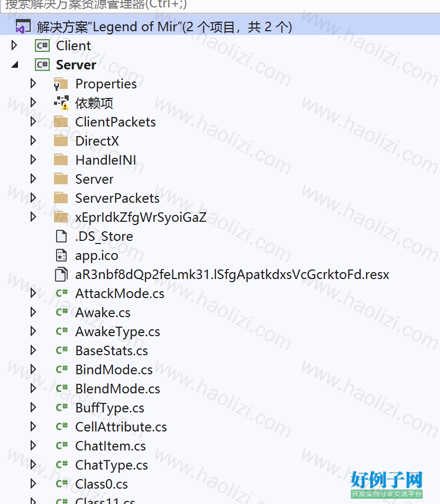Click the C# icon of Awake.cs
This screenshot has width=440, height=504.
[x=62, y=312]
